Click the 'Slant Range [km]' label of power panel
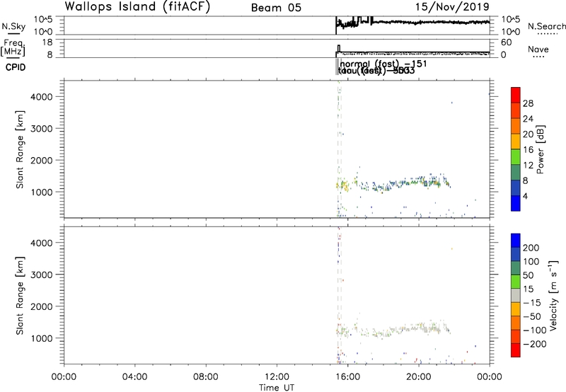 click(20, 149)
